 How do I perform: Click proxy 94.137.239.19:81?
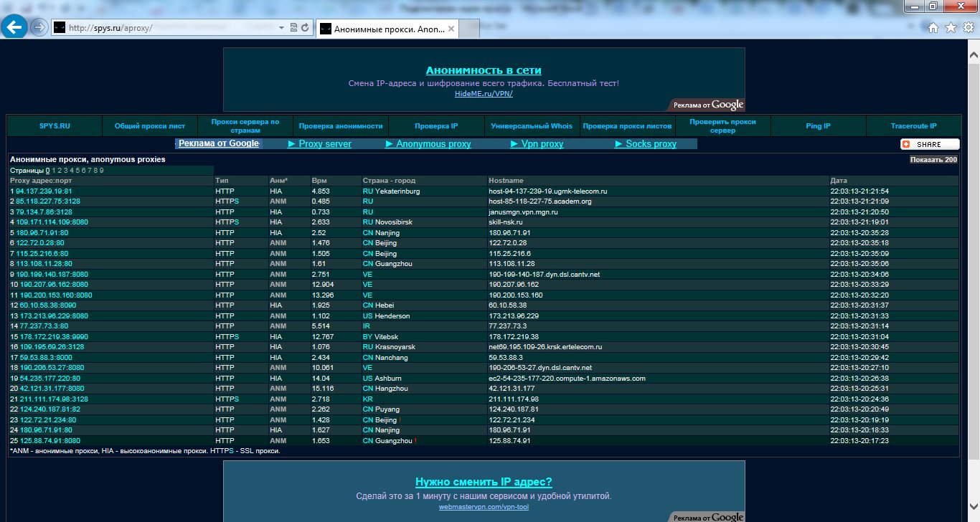44,191
